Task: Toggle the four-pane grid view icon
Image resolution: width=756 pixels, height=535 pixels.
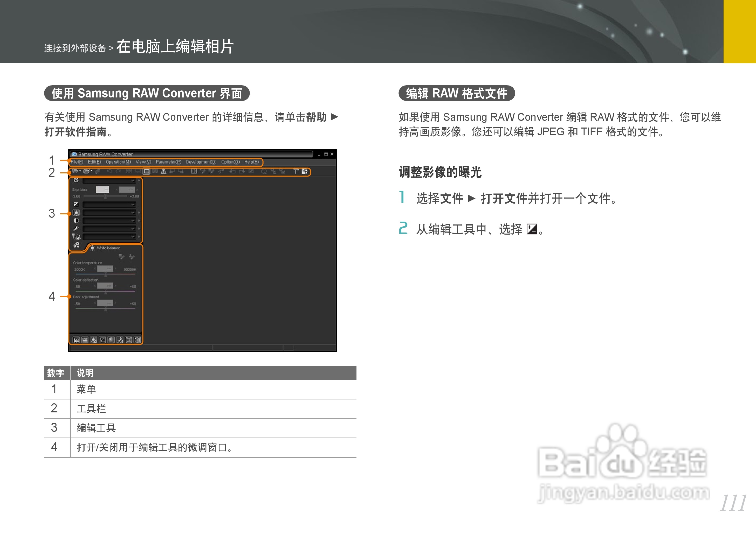Action: pos(194,171)
